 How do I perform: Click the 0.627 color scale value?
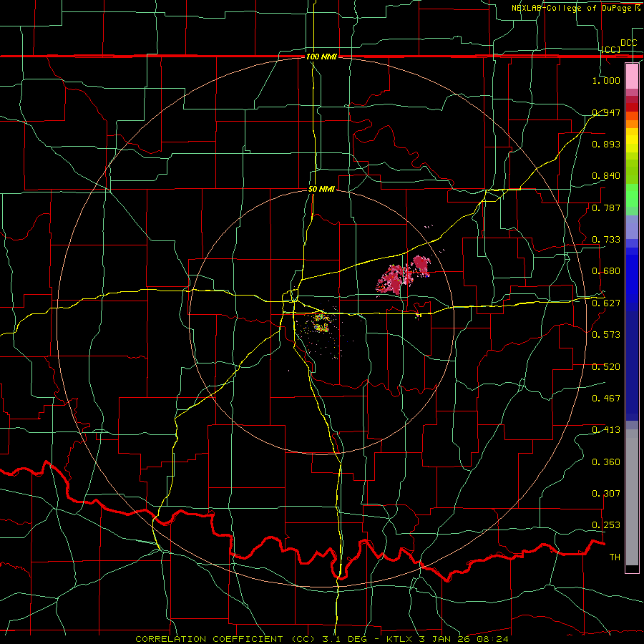point(606,303)
